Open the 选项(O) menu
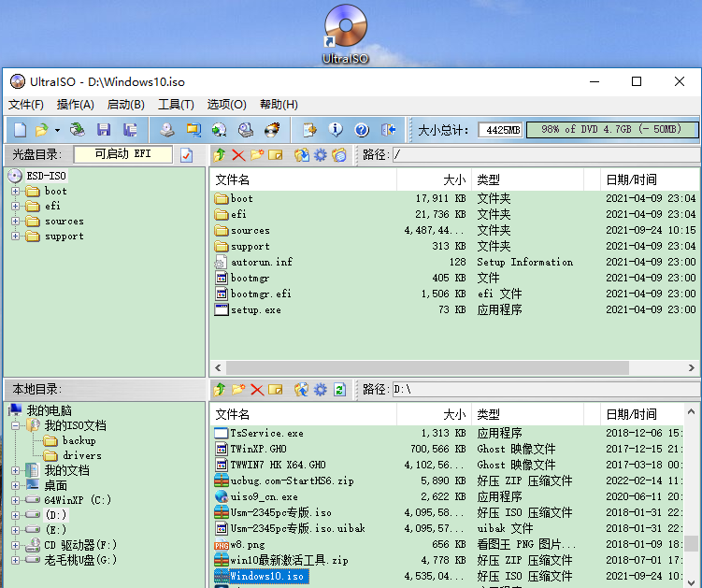 226,105
